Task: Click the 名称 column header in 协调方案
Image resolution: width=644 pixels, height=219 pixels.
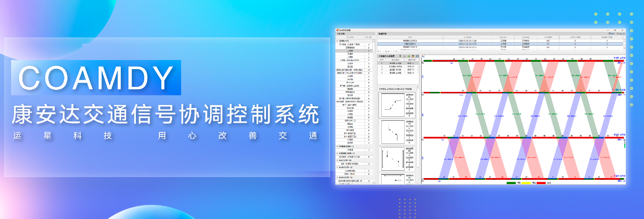Action: (x=410, y=37)
